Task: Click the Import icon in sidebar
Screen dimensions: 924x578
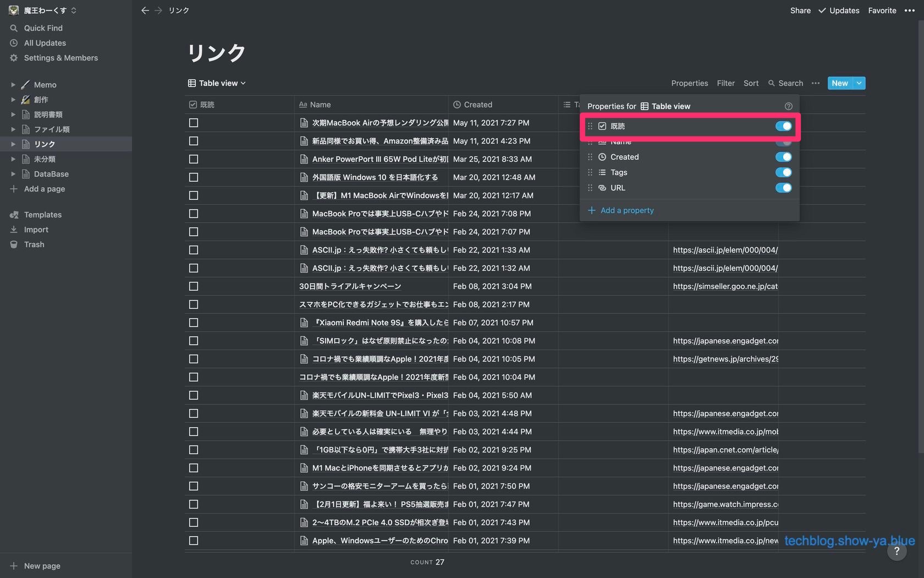Action: coord(14,230)
